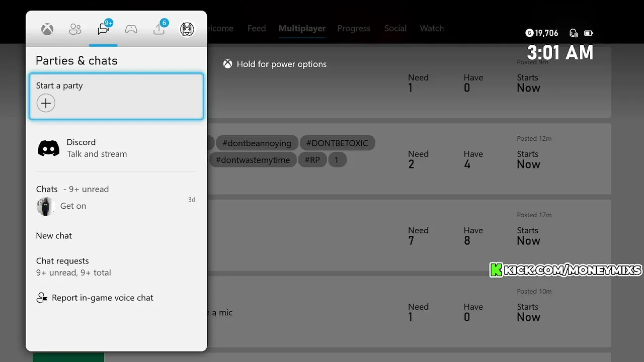The width and height of the screenshot is (644, 362).
Task: Click Need 7 in the 17m post
Action: coord(418,236)
